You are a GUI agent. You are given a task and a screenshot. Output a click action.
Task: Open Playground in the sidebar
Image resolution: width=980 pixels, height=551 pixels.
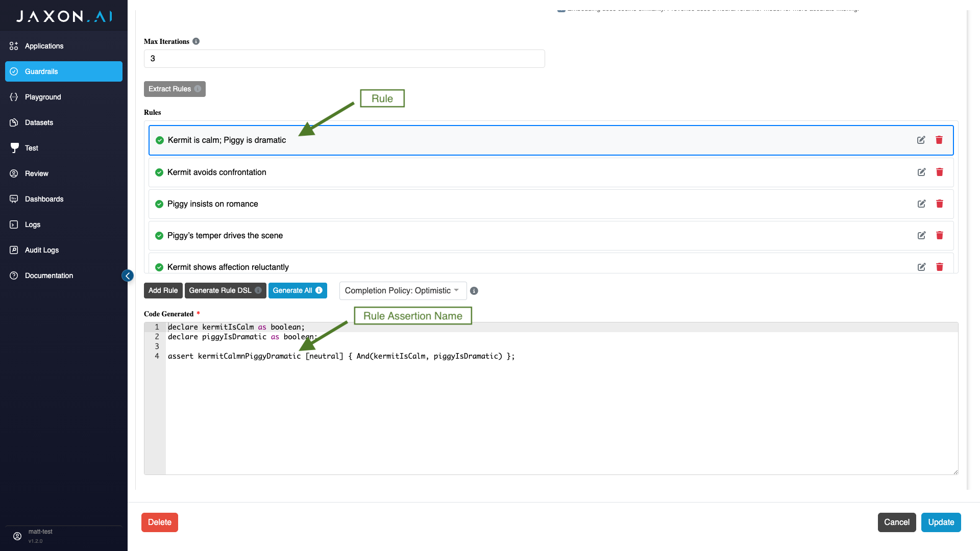[x=43, y=97]
